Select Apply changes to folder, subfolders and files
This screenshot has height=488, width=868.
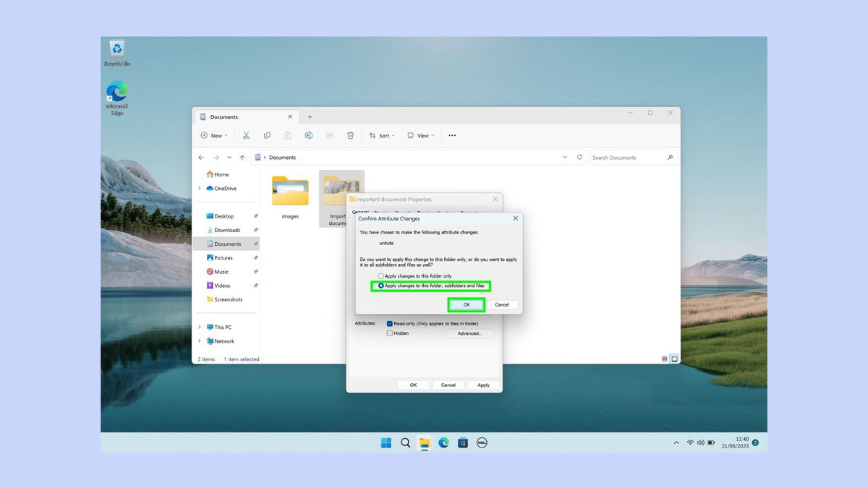coord(381,286)
